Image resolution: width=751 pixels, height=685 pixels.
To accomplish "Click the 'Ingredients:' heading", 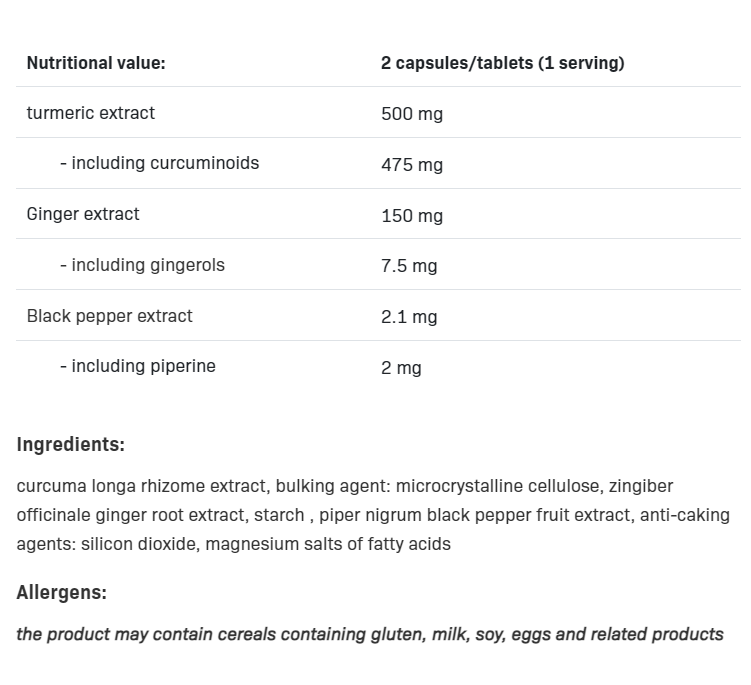I will pyautogui.click(x=70, y=445).
